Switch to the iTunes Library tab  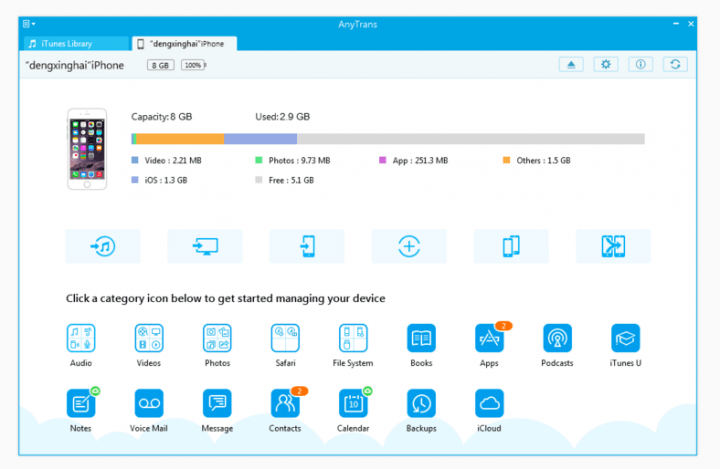click(x=76, y=44)
